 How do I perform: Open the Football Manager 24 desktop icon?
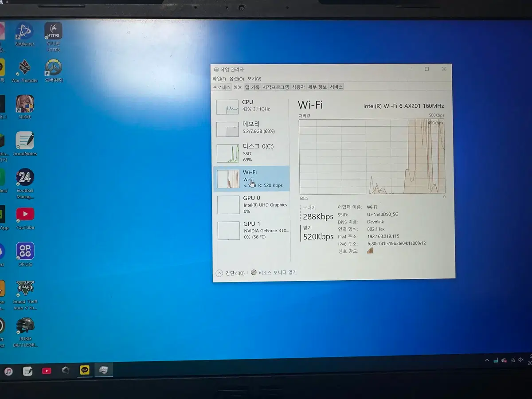tap(25, 184)
